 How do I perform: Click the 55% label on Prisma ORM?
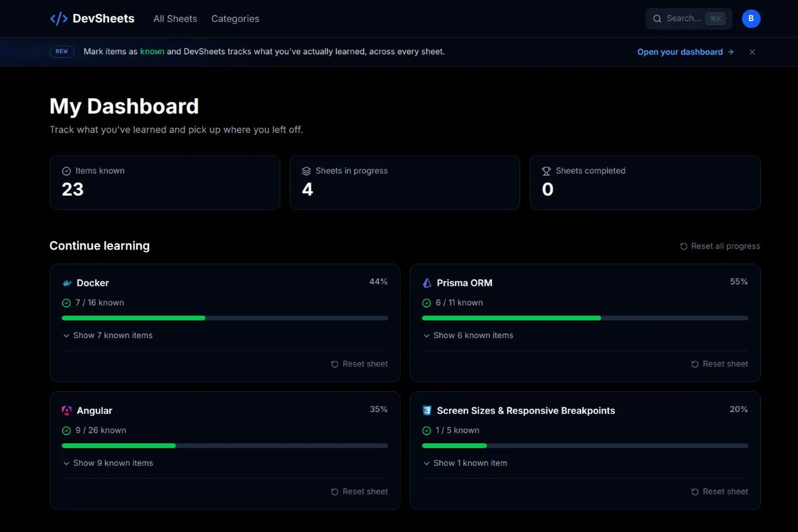tap(739, 282)
